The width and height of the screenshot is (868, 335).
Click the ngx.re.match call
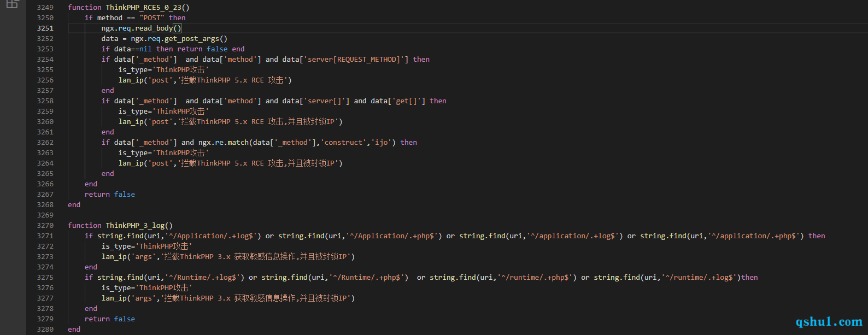[224, 143]
